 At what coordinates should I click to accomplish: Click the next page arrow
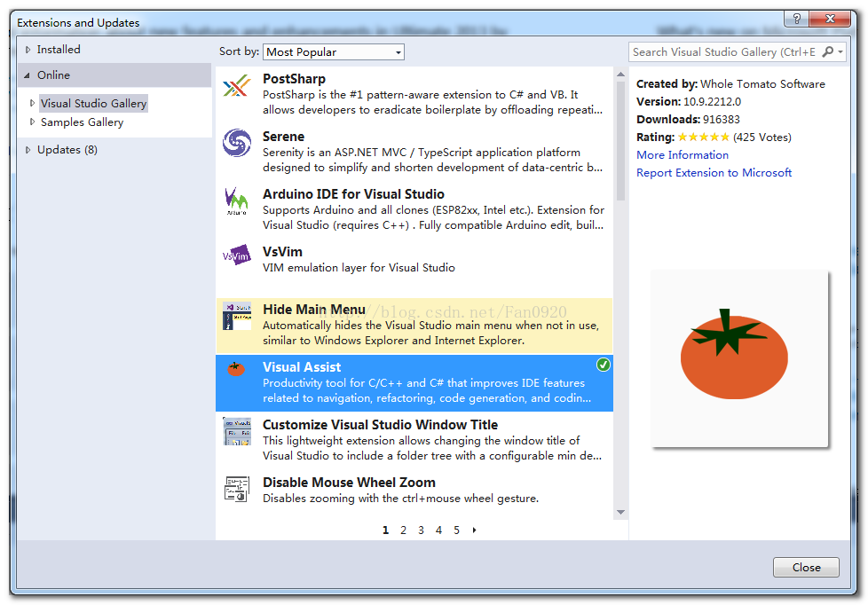pyautogui.click(x=475, y=530)
